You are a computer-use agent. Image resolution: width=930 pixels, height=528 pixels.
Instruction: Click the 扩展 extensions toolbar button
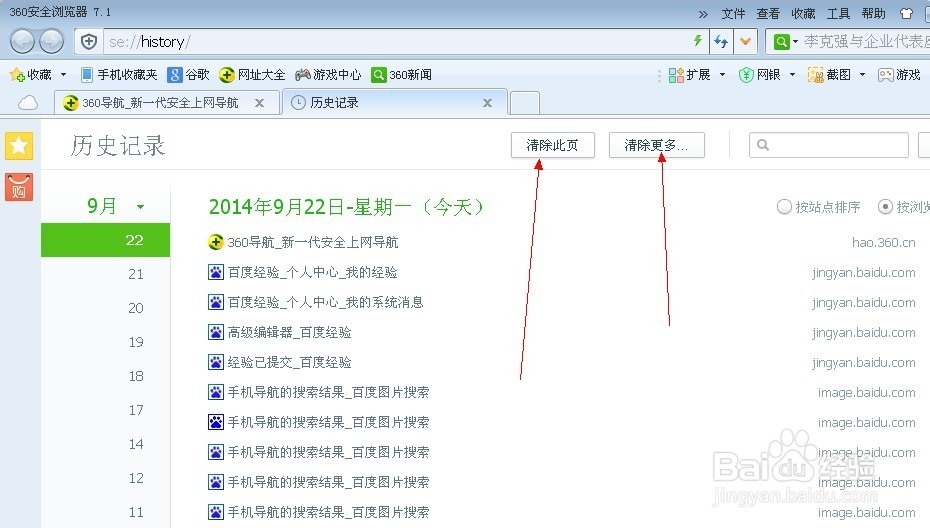point(689,75)
